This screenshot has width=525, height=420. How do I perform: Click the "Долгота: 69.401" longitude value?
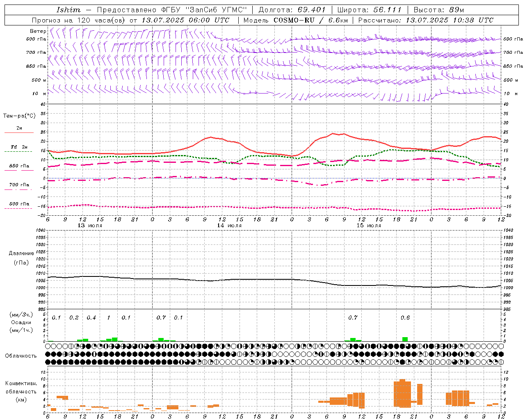292,10
